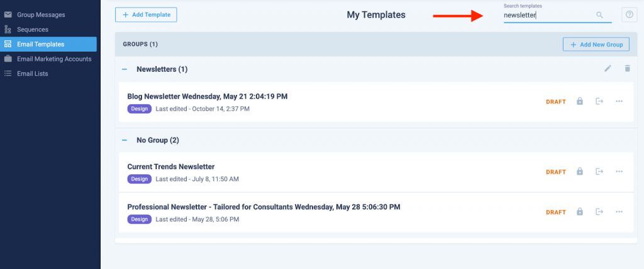Click export icon on Blog Newsletter template

click(x=599, y=101)
